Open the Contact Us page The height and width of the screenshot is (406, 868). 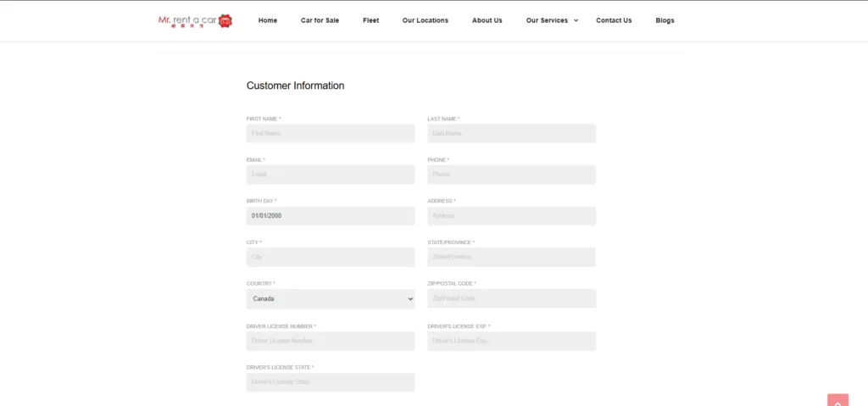pos(614,20)
